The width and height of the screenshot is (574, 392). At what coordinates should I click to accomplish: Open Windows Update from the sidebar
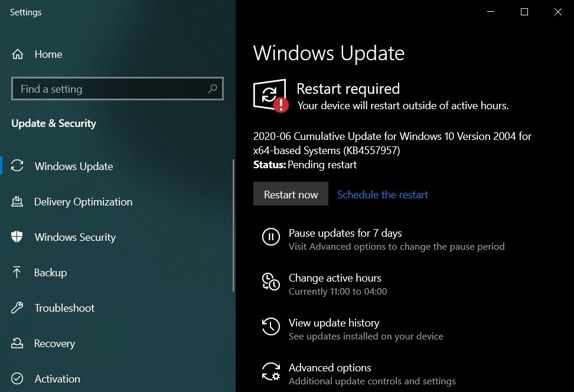[x=74, y=166]
